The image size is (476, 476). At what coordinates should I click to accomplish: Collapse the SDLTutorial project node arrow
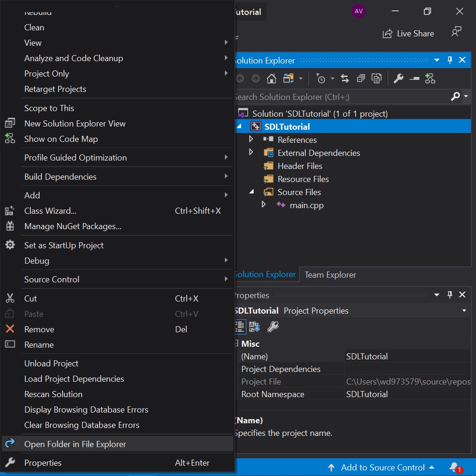pyautogui.click(x=239, y=126)
